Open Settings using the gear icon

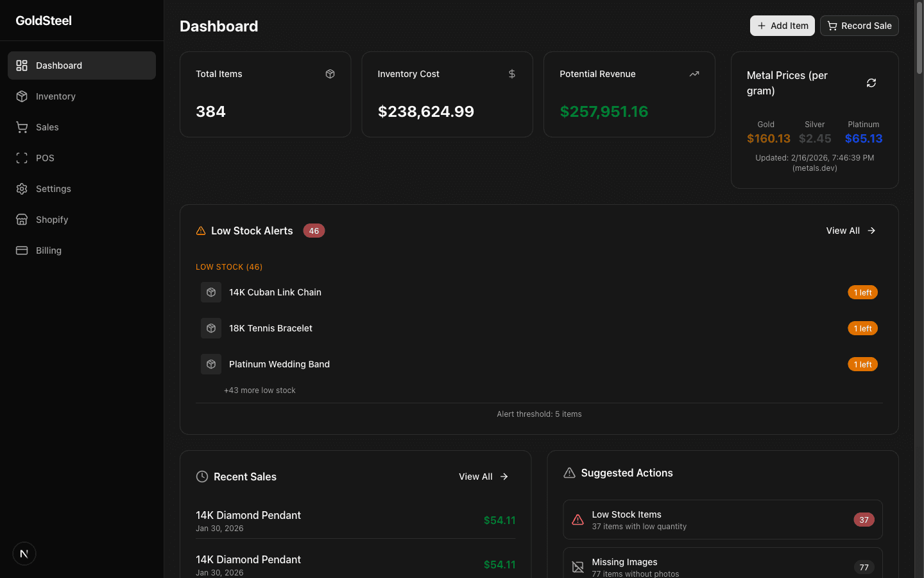point(22,189)
